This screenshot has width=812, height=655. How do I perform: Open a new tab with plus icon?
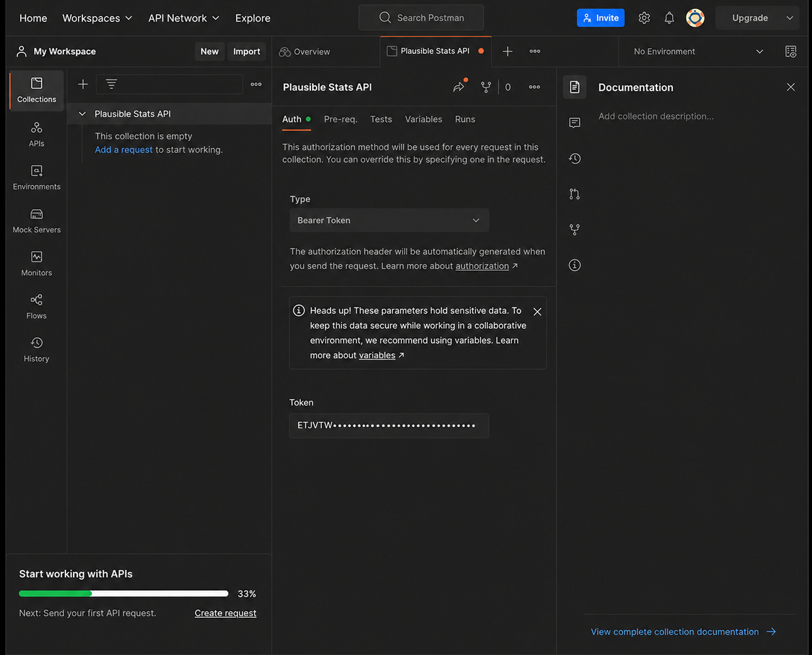coord(507,51)
